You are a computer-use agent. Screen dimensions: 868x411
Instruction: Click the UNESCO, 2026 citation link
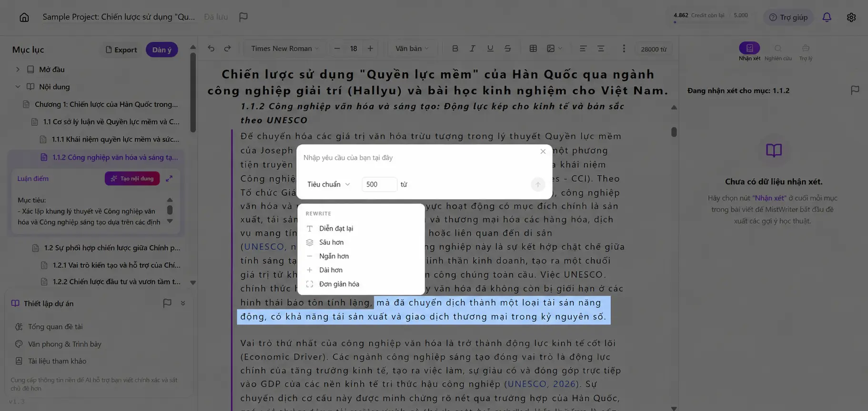tap(542, 384)
